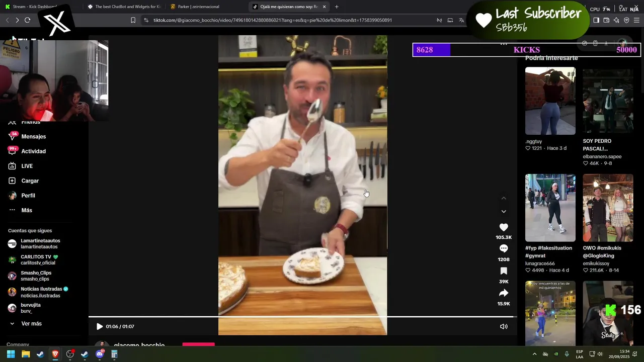Save the video with the bookmark icon

point(504,271)
